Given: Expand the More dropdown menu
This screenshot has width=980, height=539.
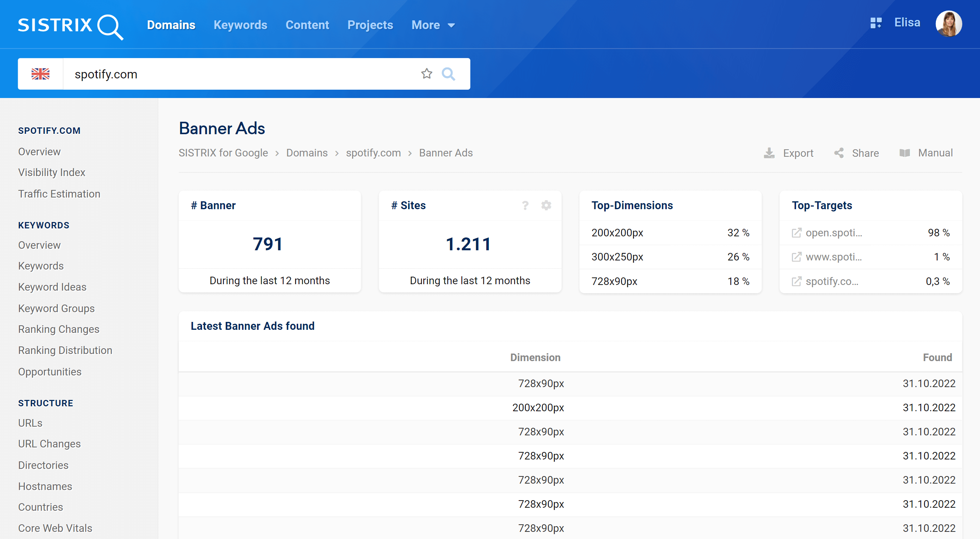Looking at the screenshot, I should [433, 25].
